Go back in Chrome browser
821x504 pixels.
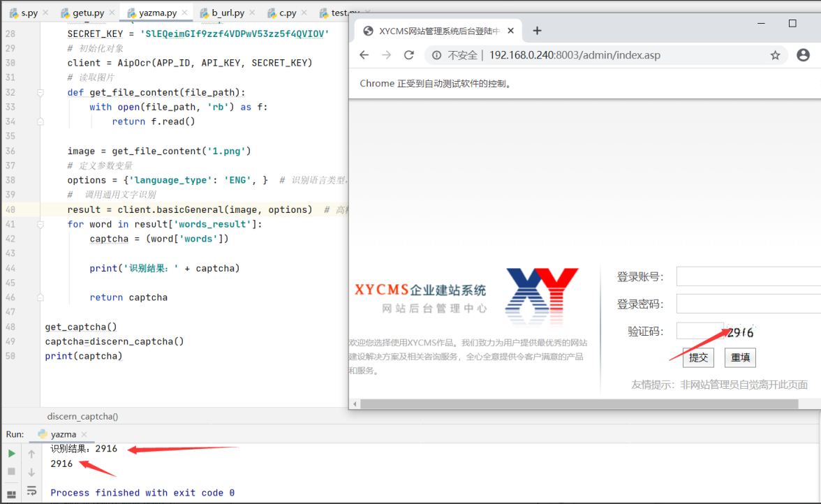tap(364, 55)
